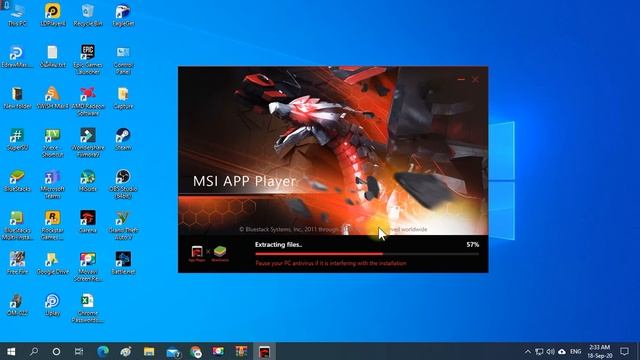This screenshot has width=640, height=360.
Task: Open Movavi Screen Recorder on taskbar
Action: (218, 351)
